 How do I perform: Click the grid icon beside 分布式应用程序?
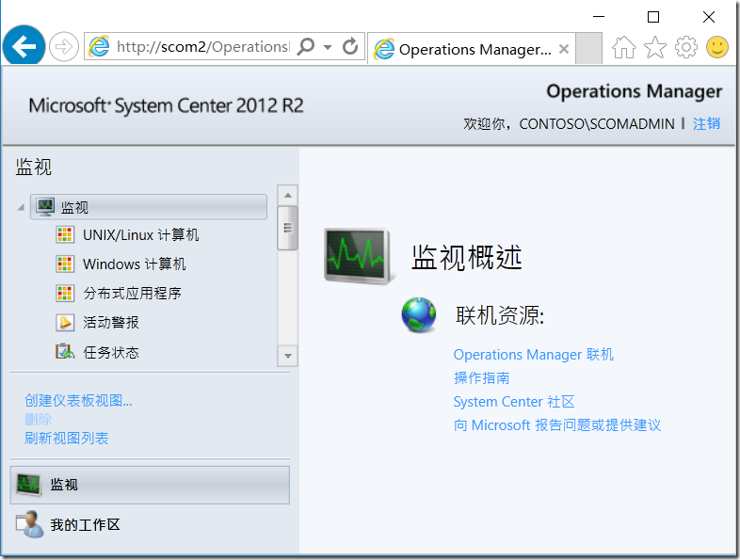click(x=65, y=293)
